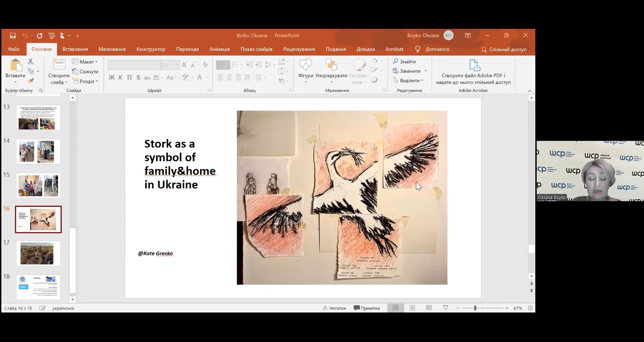Switch to slide sorter view icon

tap(412, 308)
